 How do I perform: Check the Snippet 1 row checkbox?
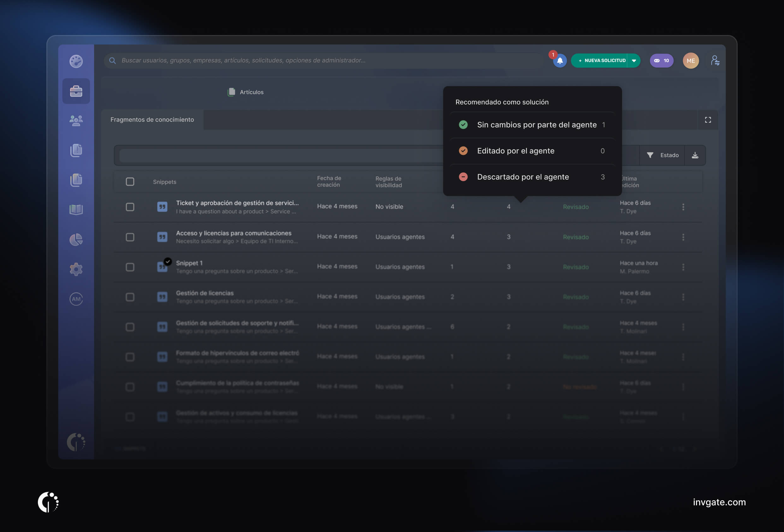(130, 267)
